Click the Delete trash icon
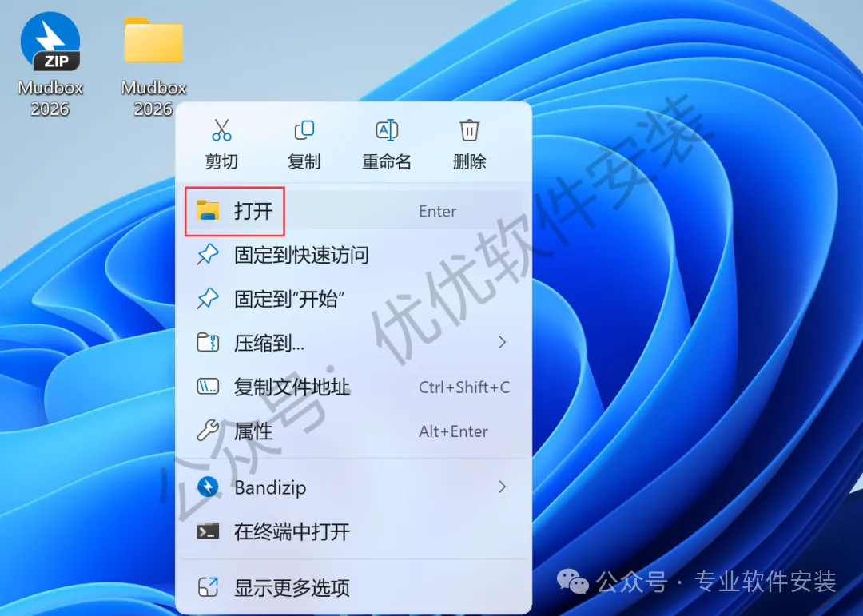Viewport: 863px width, 616px height. (x=470, y=130)
